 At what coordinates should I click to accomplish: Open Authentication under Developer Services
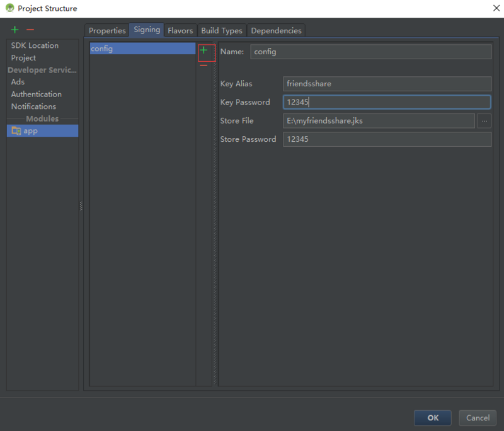tap(42, 94)
